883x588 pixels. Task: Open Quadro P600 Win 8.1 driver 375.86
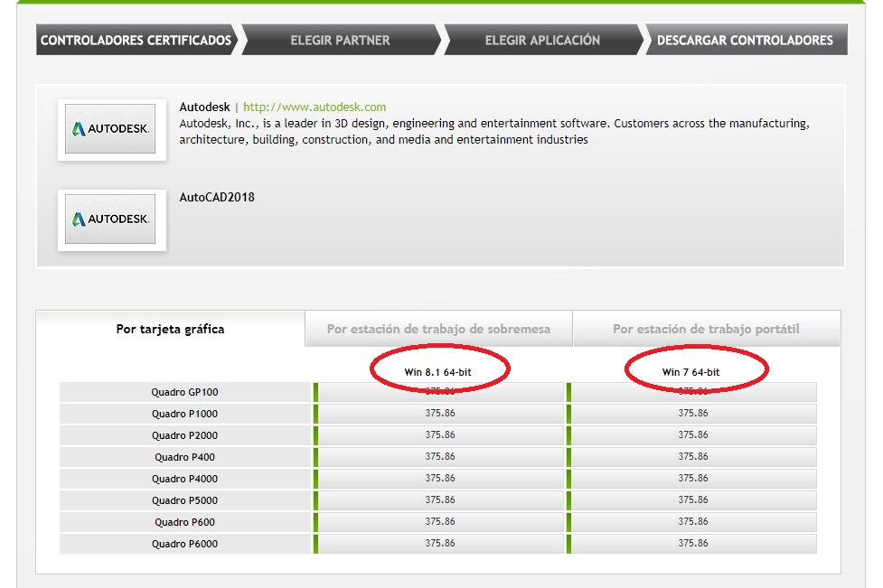[440, 521]
